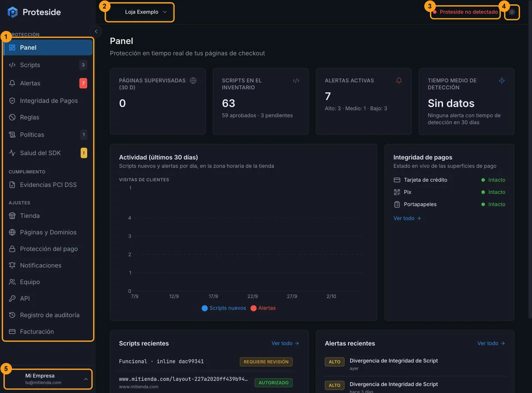Click the Páginas y Dominios globe icon
Screen dimensions: 532x393
click(x=12, y=232)
